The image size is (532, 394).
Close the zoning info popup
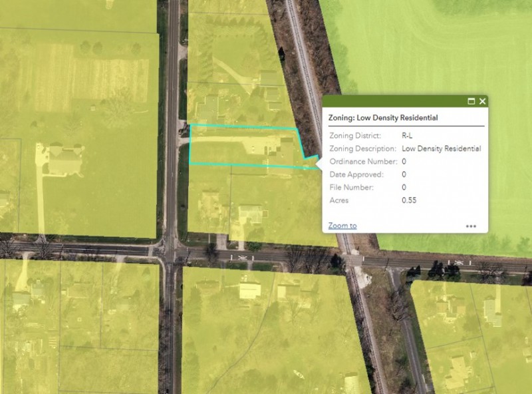pos(483,101)
